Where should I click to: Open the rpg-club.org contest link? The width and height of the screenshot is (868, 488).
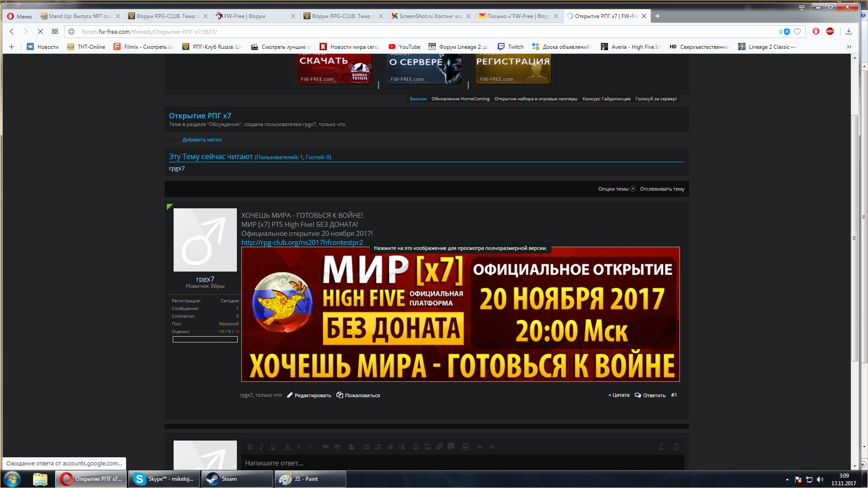(x=302, y=243)
